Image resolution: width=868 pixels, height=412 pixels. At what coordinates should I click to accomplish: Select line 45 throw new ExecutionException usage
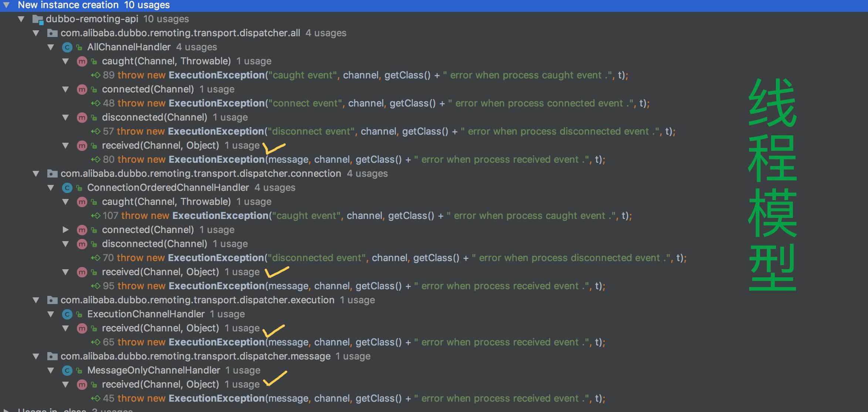(x=217, y=399)
